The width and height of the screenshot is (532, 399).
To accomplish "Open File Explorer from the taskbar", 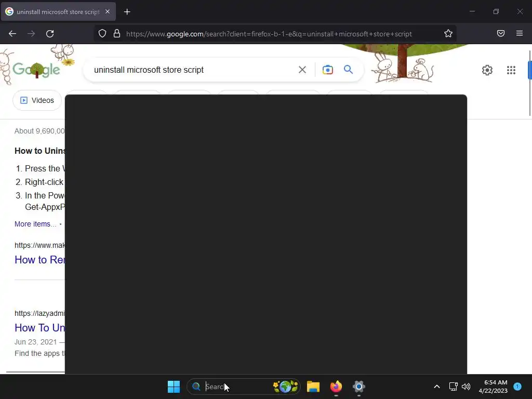I will (313, 387).
